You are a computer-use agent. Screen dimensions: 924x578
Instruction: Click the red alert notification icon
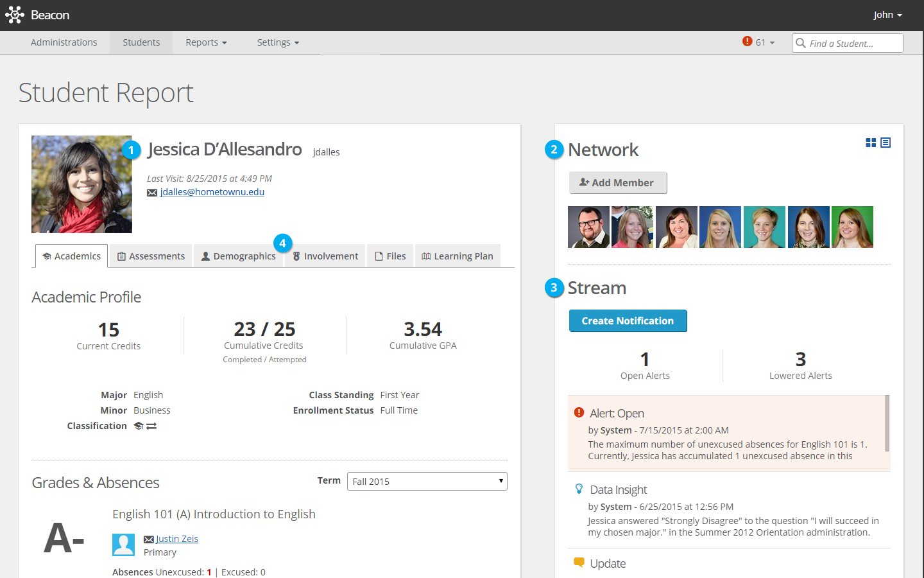(x=747, y=42)
